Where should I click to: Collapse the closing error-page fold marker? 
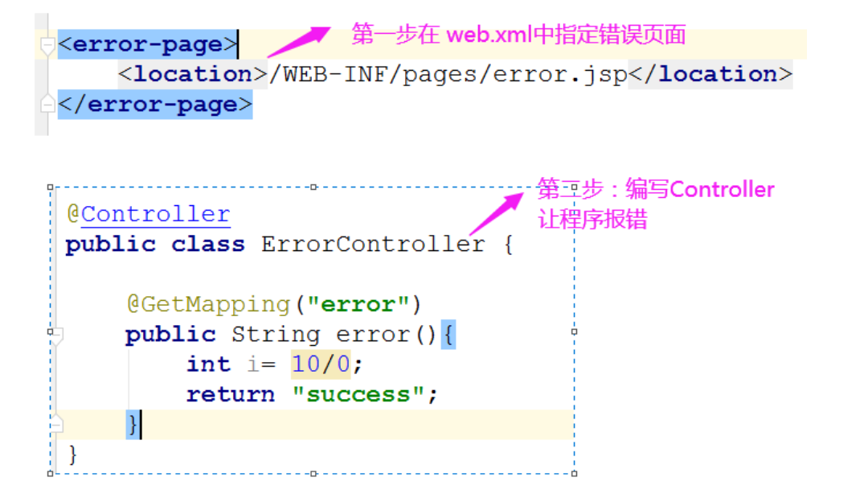click(47, 103)
